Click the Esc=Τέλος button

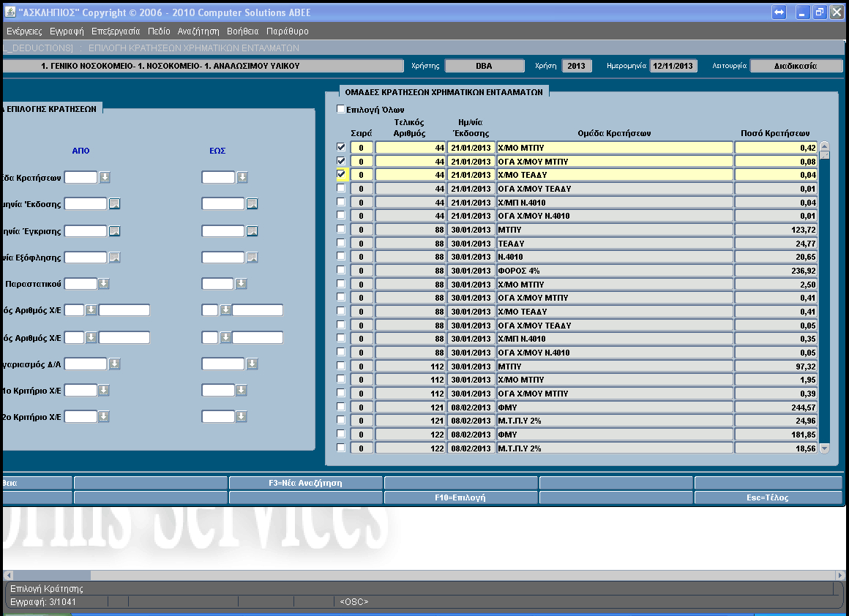[x=768, y=497]
